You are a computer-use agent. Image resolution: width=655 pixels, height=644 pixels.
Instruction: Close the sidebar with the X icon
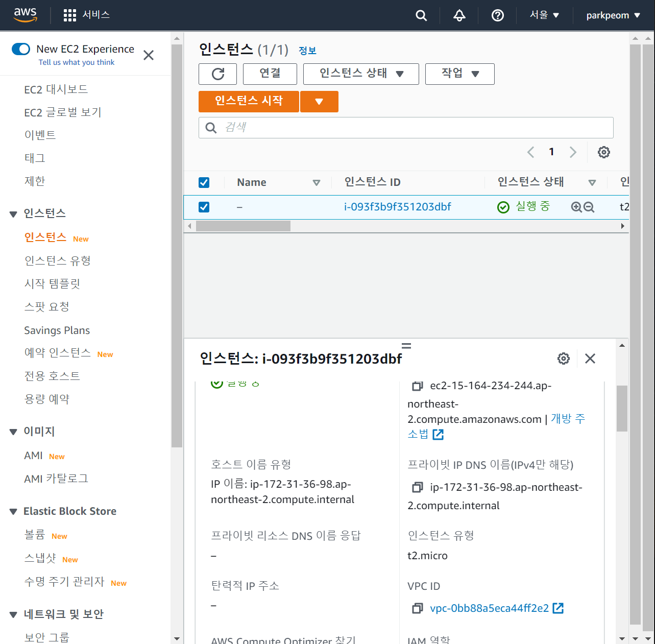point(149,55)
